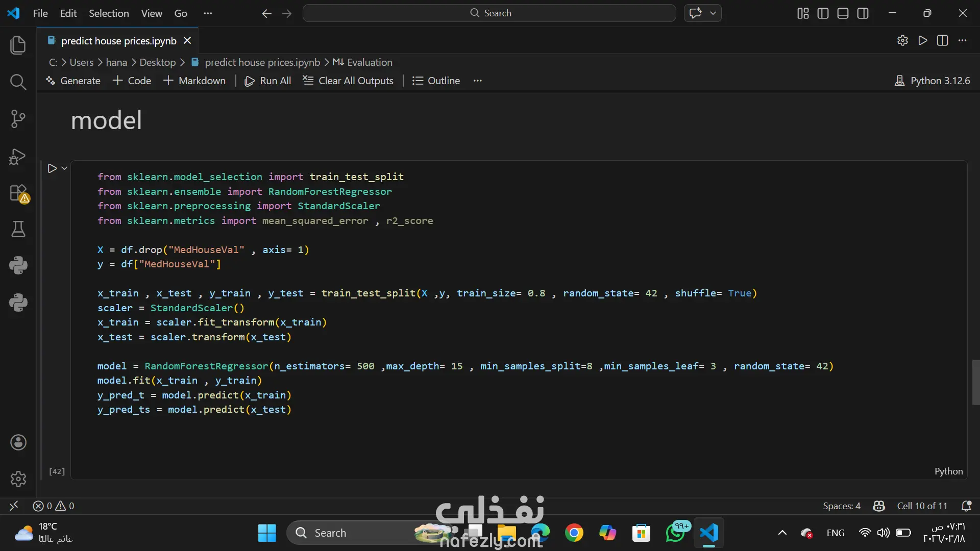Viewport: 980px width, 551px height.
Task: Open Run and Debug view
Action: click(x=18, y=156)
